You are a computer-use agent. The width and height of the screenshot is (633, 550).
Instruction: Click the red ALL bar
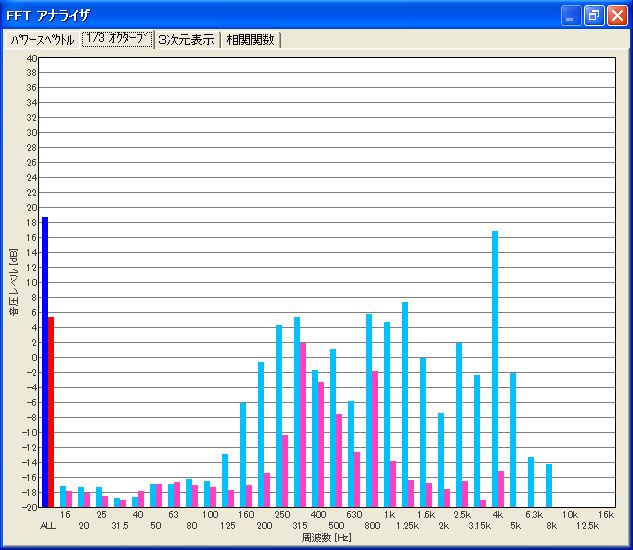pos(51,412)
